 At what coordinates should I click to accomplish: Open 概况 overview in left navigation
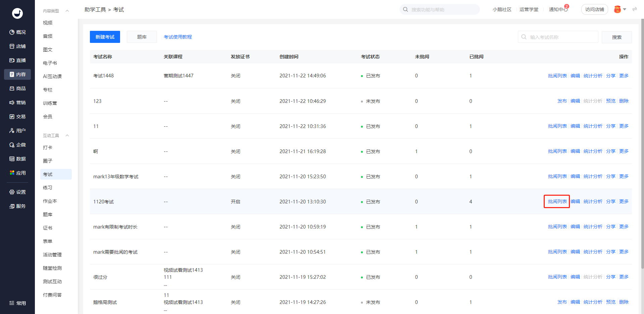[x=17, y=32]
